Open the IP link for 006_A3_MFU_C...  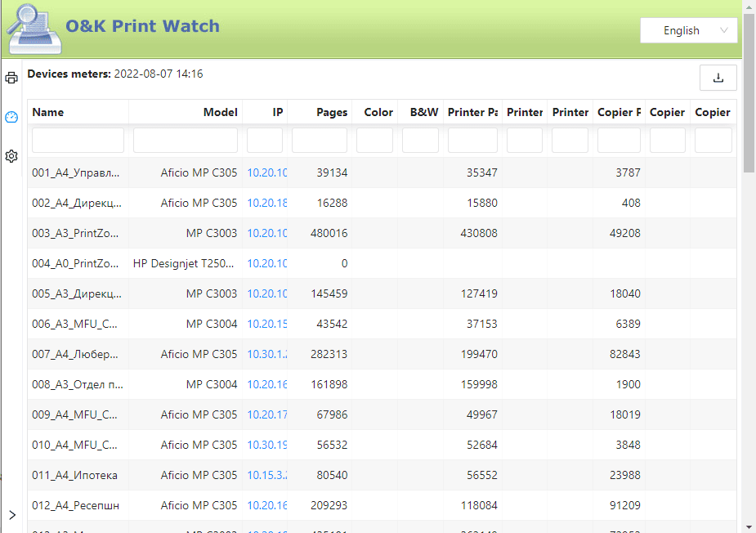267,325
